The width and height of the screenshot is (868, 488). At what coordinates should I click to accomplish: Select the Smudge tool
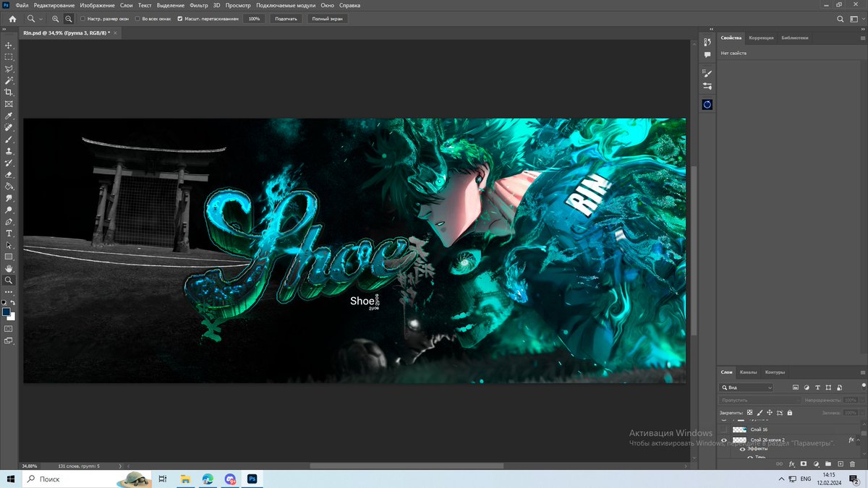point(9,198)
